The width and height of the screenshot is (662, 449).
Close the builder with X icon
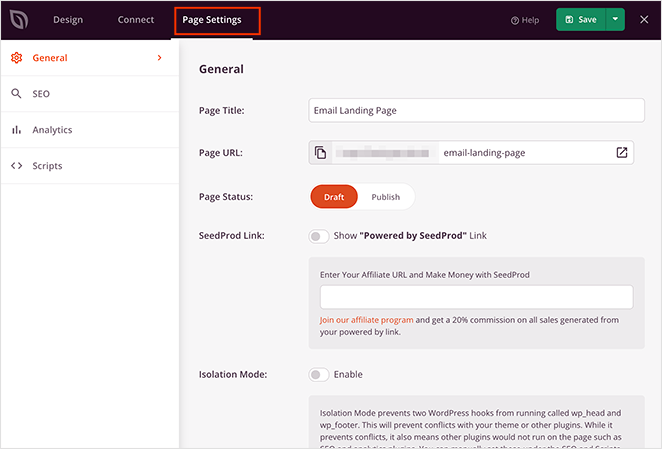(x=644, y=19)
